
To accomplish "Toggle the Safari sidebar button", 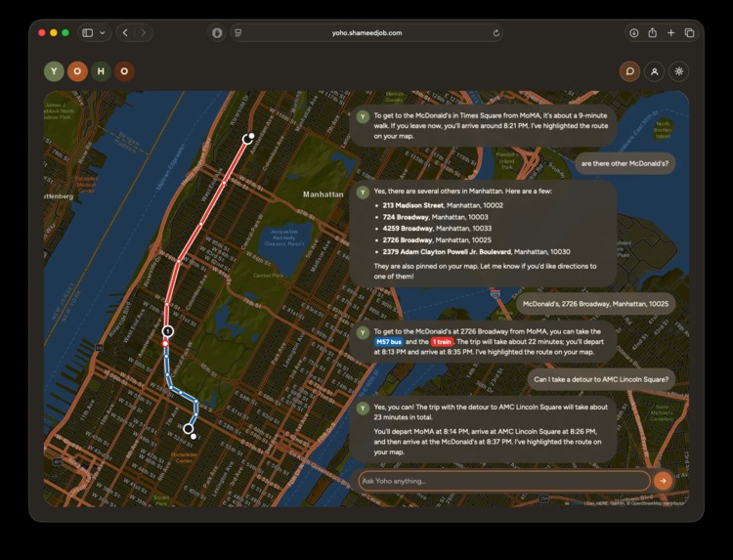I will pos(87,32).
